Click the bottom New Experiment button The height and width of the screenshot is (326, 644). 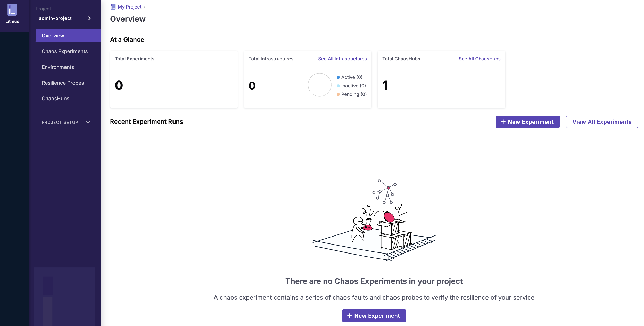coord(374,315)
